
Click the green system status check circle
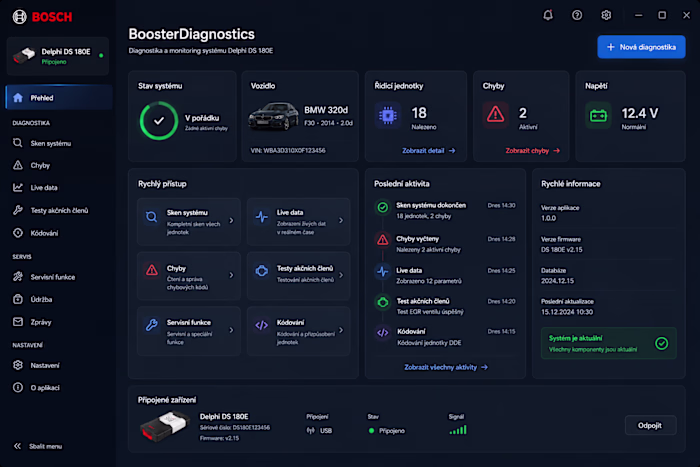point(158,121)
